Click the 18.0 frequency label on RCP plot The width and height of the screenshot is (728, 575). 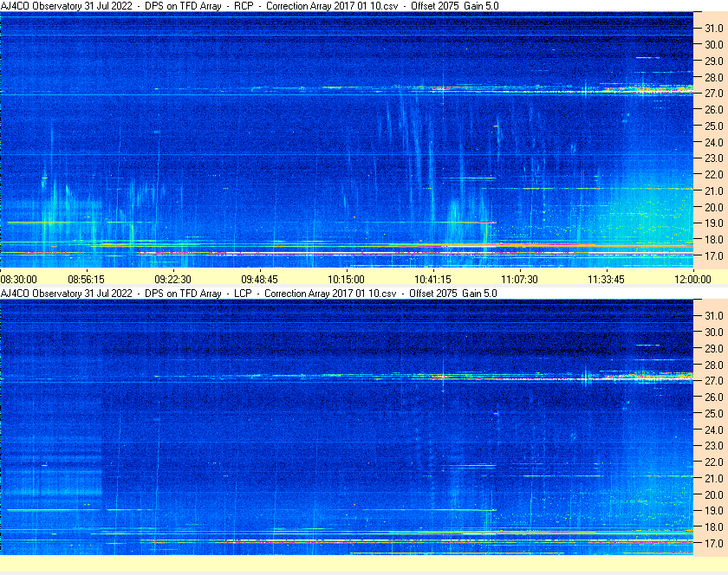[714, 240]
